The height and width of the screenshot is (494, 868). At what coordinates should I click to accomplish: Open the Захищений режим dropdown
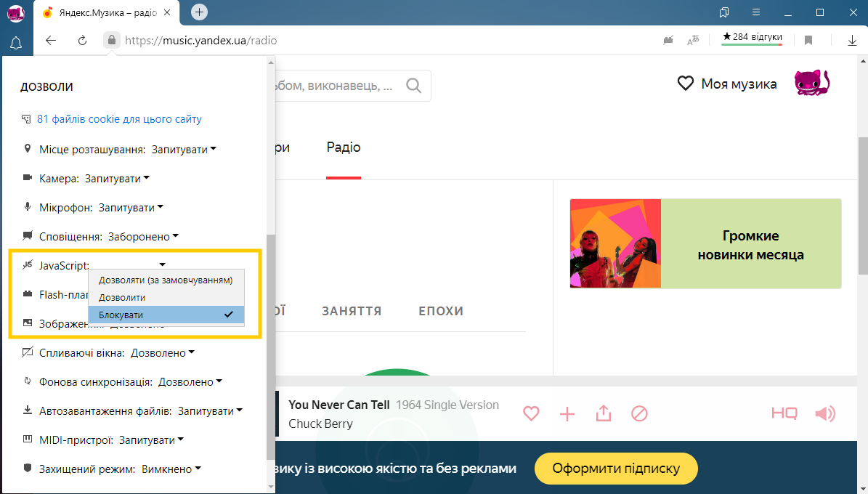171,469
